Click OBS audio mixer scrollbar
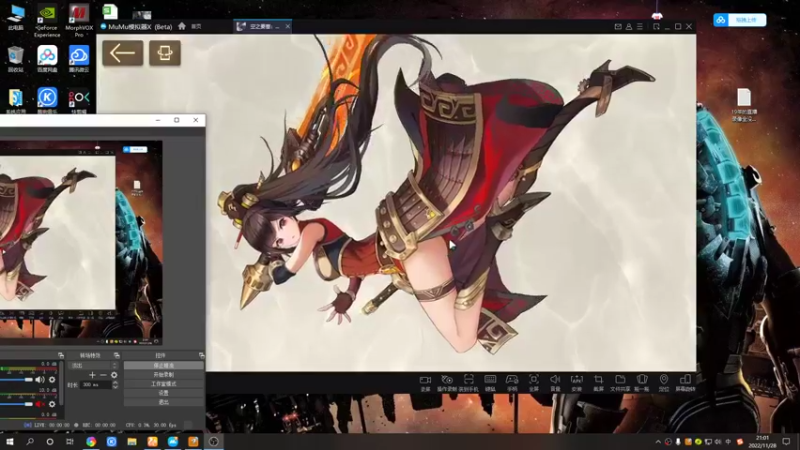800x450 pixels. coord(61,384)
